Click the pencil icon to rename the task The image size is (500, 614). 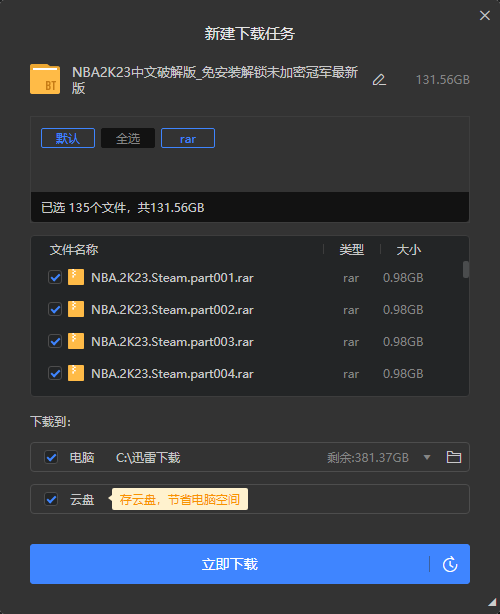coord(379,80)
